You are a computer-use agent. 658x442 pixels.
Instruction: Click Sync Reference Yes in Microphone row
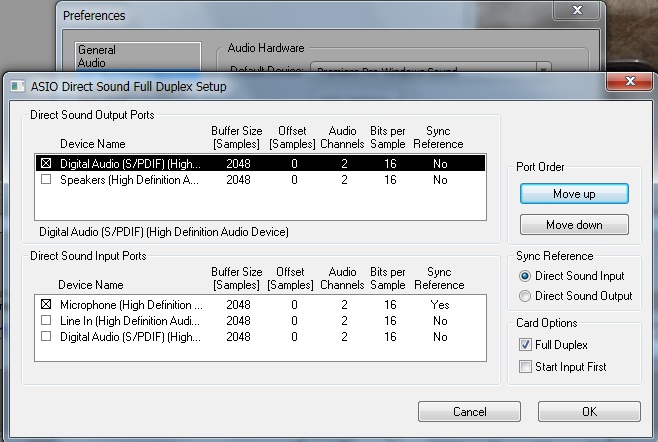pos(440,305)
